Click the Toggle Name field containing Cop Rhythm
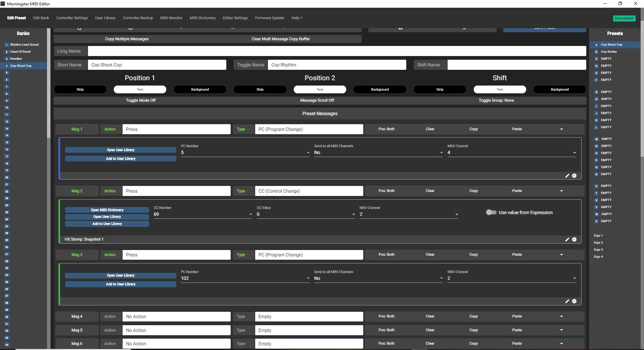The height and width of the screenshot is (350, 644). 337,65
